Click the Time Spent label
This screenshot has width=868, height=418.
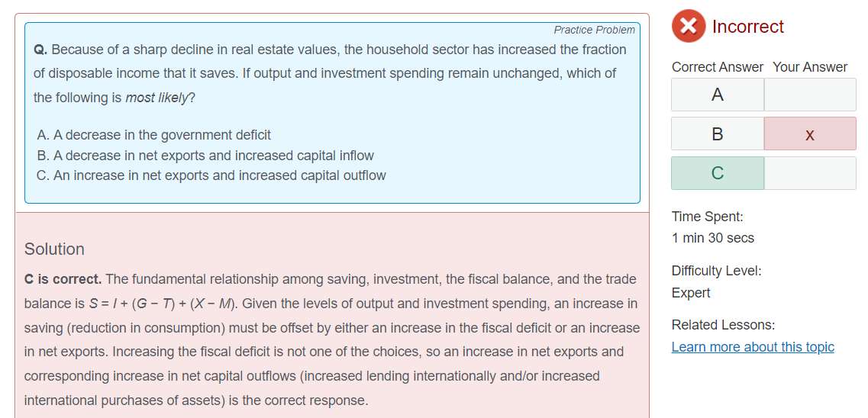tap(707, 217)
